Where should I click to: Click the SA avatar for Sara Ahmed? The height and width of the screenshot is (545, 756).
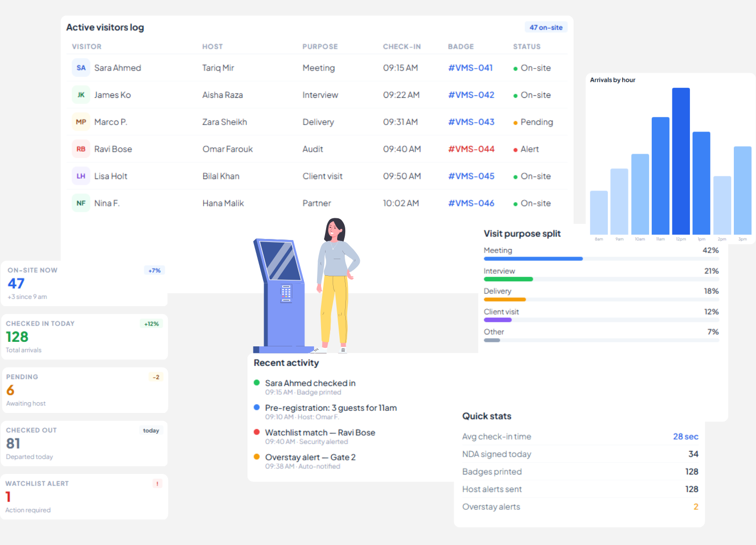point(81,68)
